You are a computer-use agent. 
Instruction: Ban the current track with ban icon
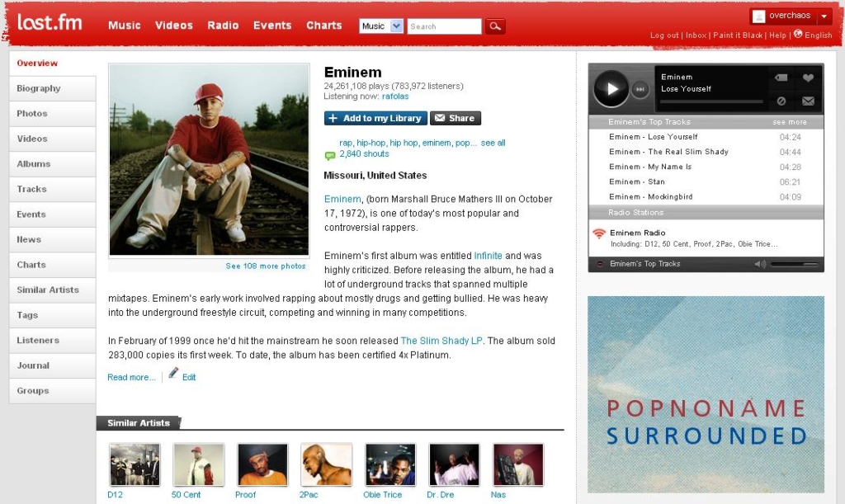pyautogui.click(x=781, y=101)
